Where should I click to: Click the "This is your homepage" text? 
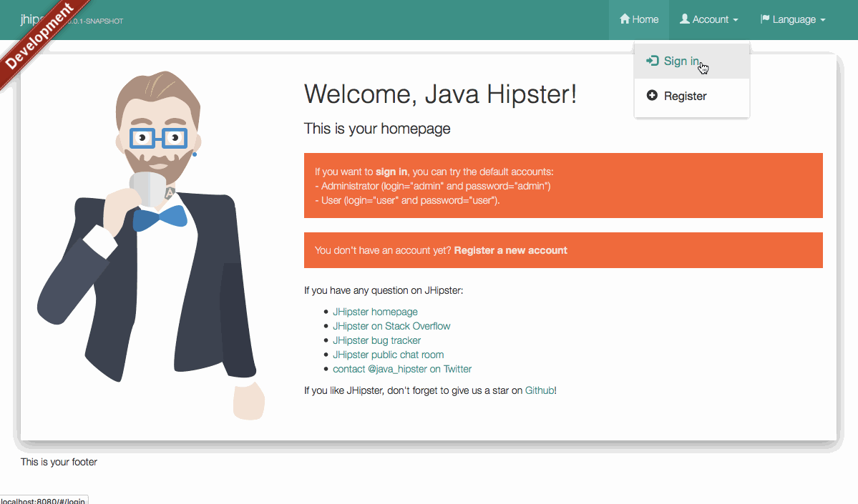tap(377, 129)
